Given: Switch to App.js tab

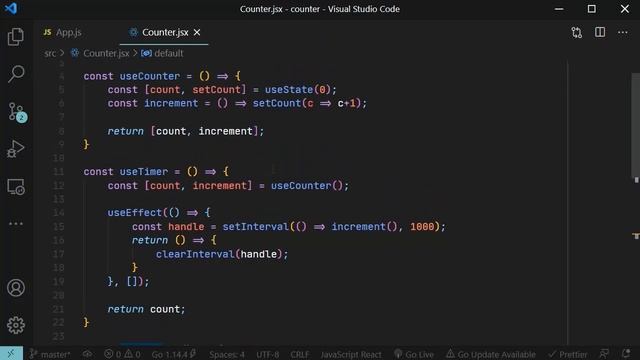Looking at the screenshot, I should (x=63, y=32).
